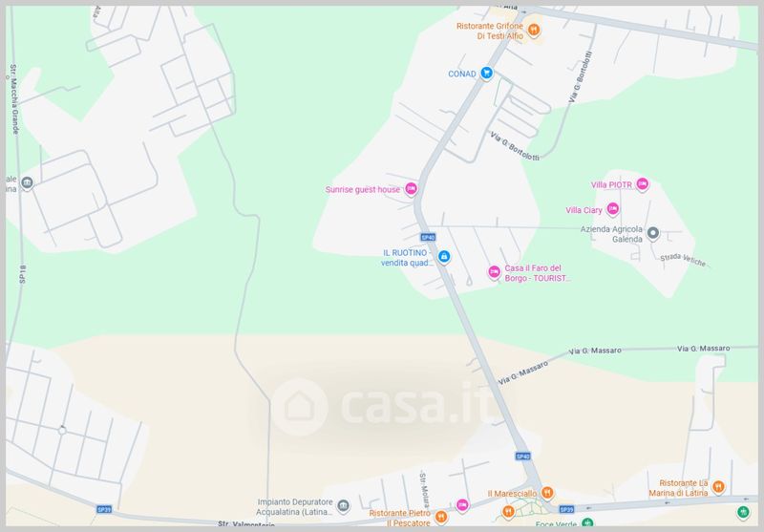764x532 pixels.
Task: Open Ristorante Grifone Di Testi Alfio restaurant marker
Action: [534, 31]
